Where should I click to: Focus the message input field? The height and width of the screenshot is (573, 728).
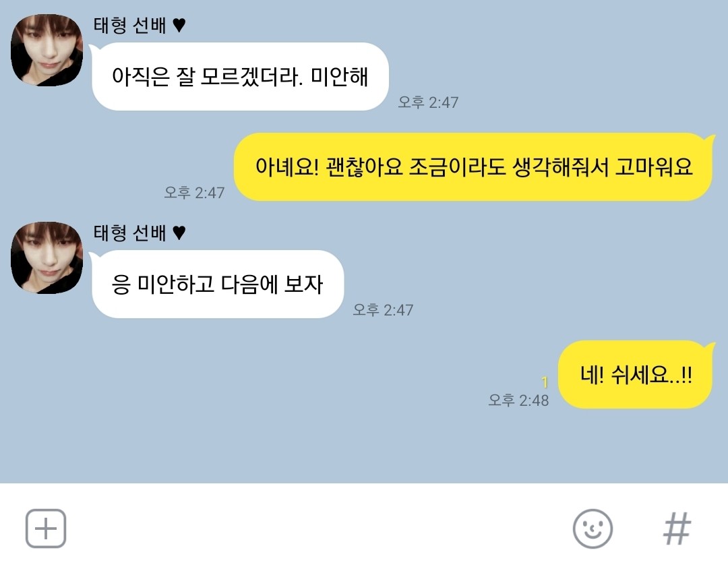click(318, 529)
